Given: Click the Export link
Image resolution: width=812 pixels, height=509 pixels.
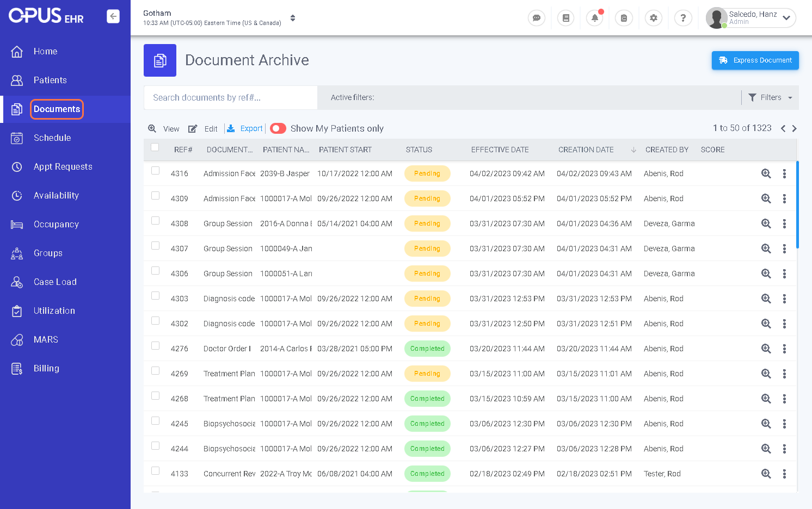Looking at the screenshot, I should (x=251, y=128).
